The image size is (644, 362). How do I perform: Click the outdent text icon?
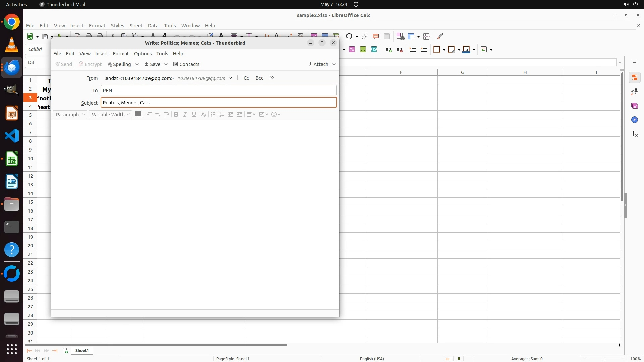(231, 115)
